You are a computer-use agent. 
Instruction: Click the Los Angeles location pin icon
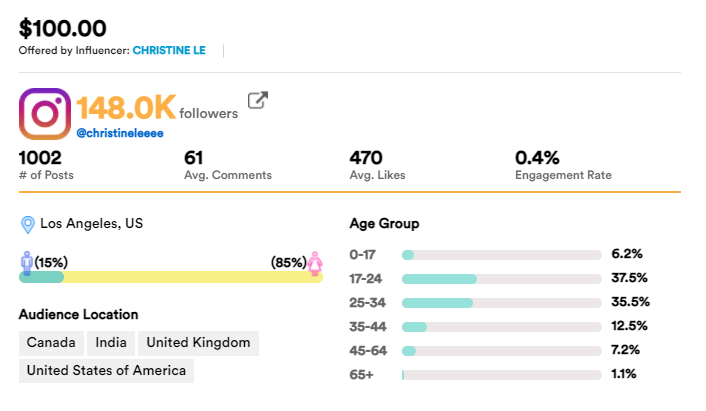(x=28, y=224)
